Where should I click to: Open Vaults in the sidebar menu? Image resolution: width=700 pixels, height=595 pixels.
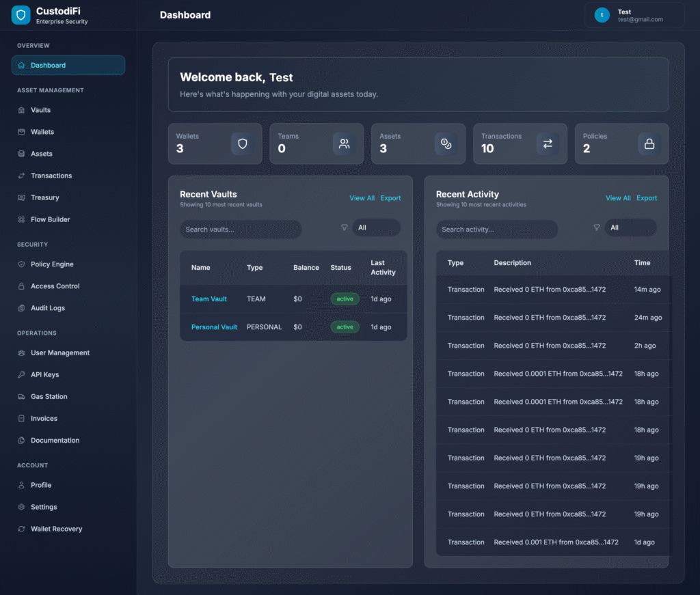click(68, 110)
